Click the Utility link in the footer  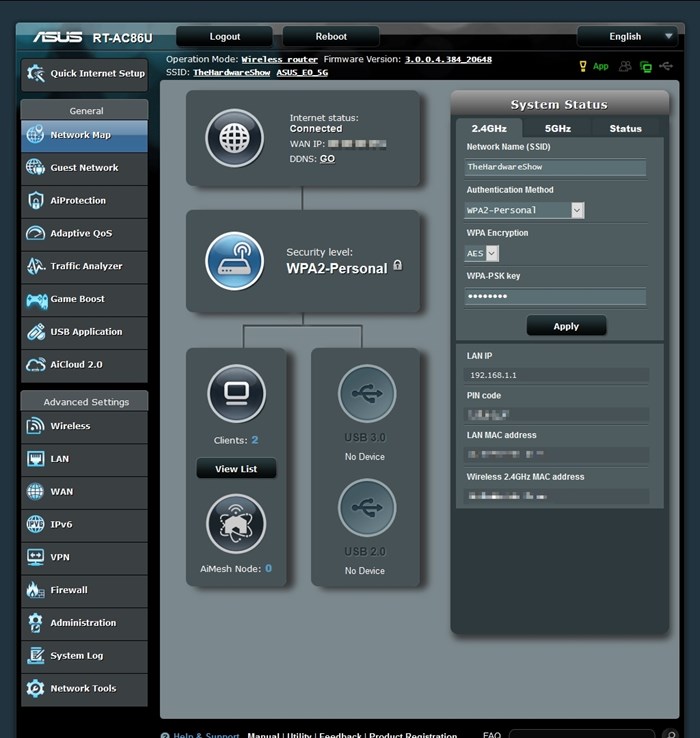point(299,735)
